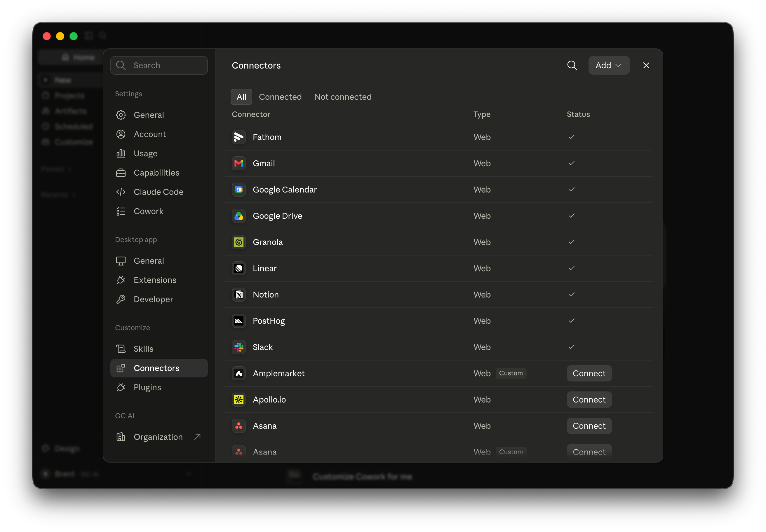This screenshot has height=532, width=766.
Task: Open Usage settings
Action: pos(159,154)
